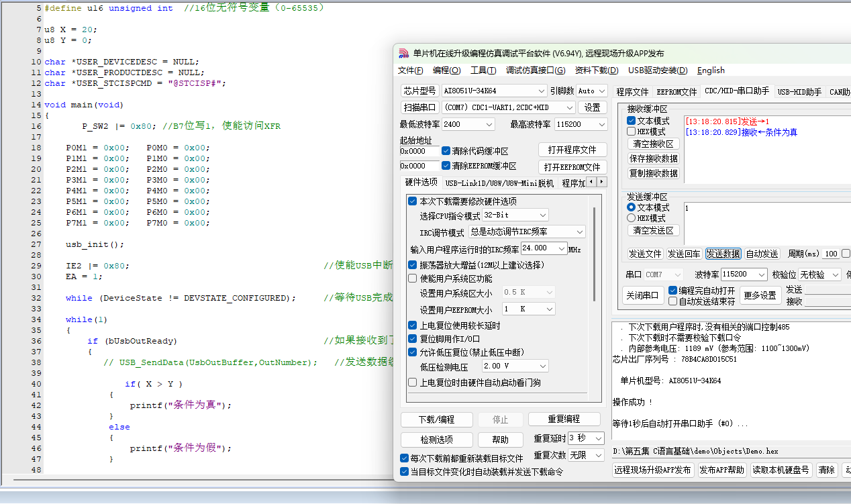Click the hardware options list vertical scrollbar
851x504 pixels.
click(594, 255)
